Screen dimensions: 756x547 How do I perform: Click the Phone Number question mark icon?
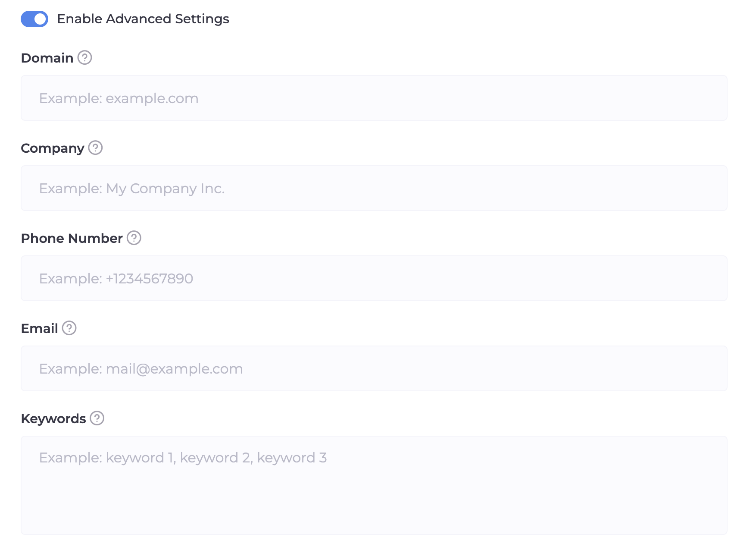[x=134, y=238]
